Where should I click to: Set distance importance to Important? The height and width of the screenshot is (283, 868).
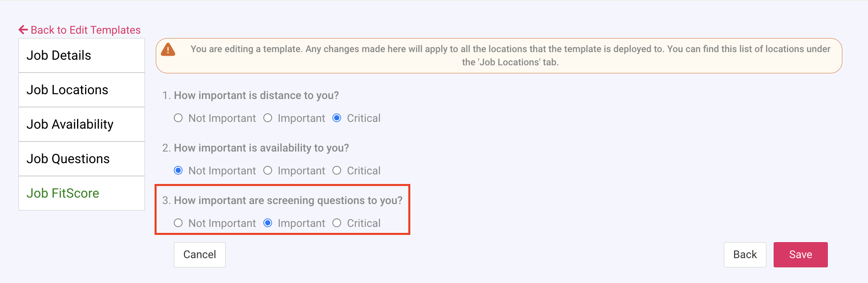pyautogui.click(x=268, y=118)
